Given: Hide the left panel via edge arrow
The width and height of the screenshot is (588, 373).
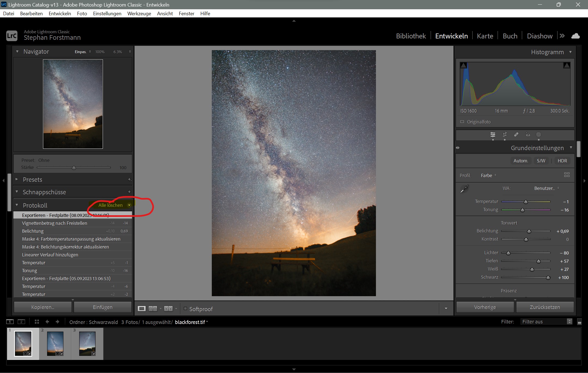Looking at the screenshot, I should point(3,180).
